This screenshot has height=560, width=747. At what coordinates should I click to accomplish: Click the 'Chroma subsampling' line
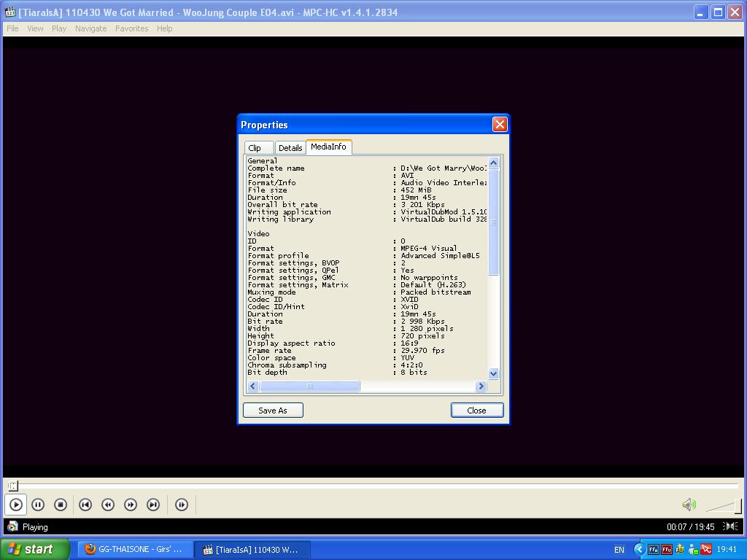tap(336, 365)
